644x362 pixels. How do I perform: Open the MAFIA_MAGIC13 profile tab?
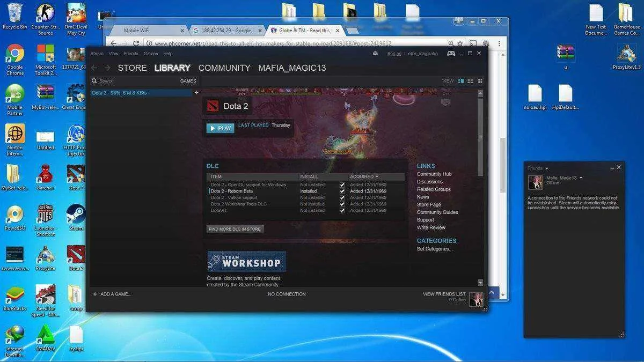[292, 68]
